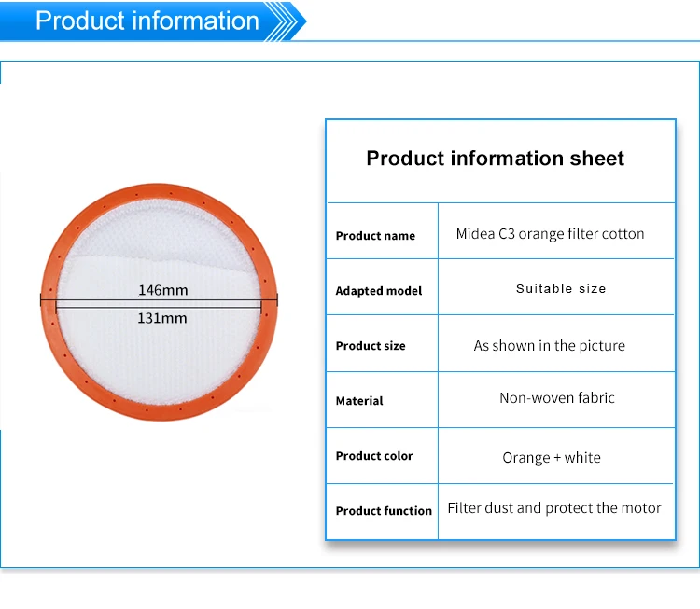
Task: Select the Product name label cell
Action: [x=382, y=231]
